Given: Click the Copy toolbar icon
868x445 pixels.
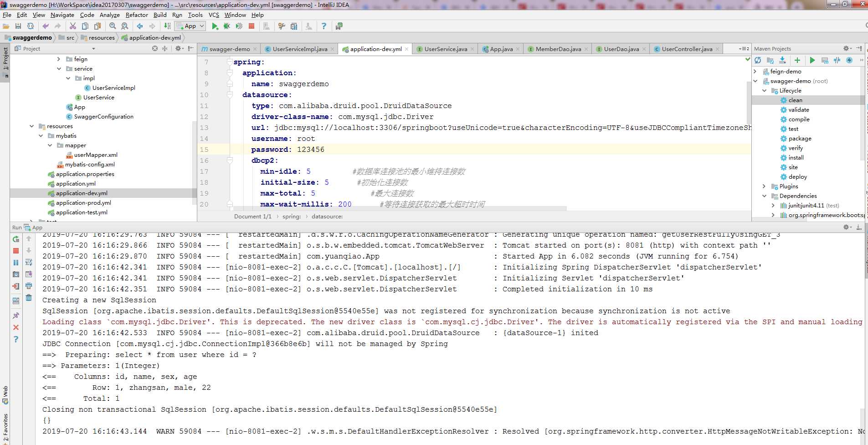Looking at the screenshot, I should coord(85,26).
